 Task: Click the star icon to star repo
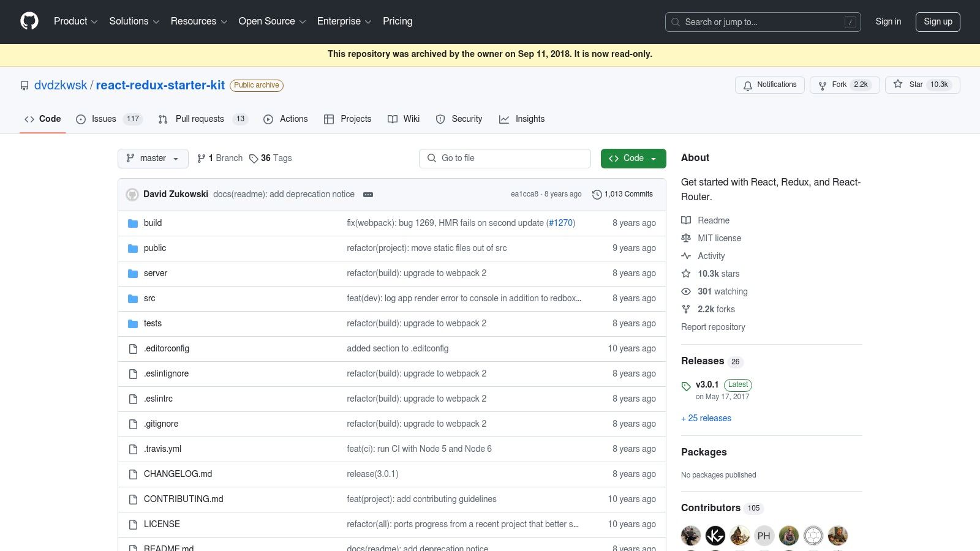coord(897,84)
